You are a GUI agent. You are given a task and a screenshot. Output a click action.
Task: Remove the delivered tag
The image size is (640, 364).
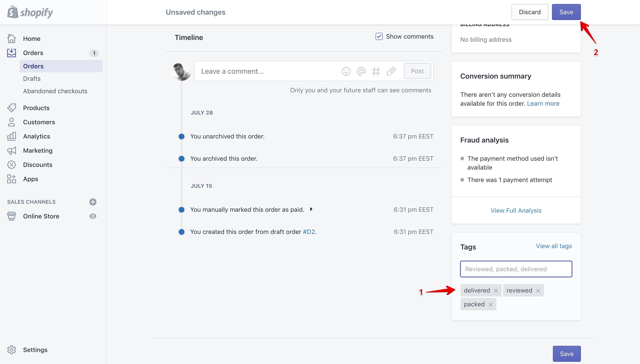tap(496, 291)
